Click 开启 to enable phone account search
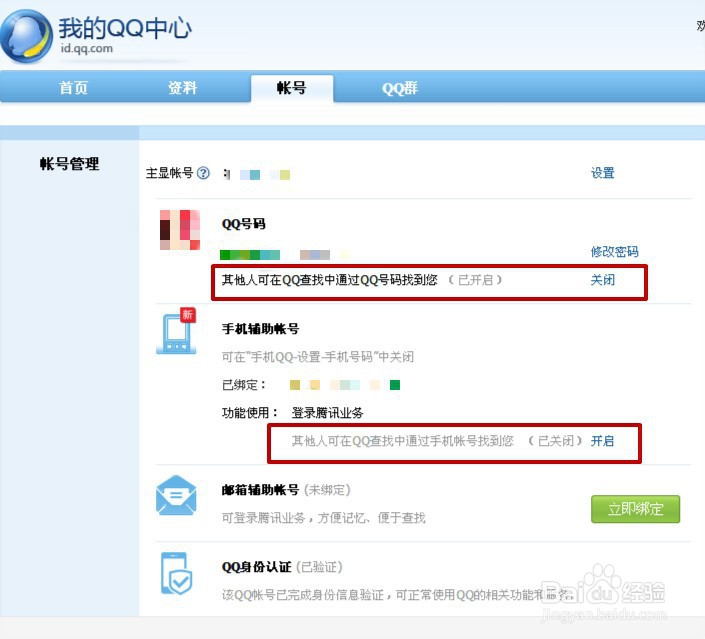Screen dimensions: 705x639 tap(602, 441)
